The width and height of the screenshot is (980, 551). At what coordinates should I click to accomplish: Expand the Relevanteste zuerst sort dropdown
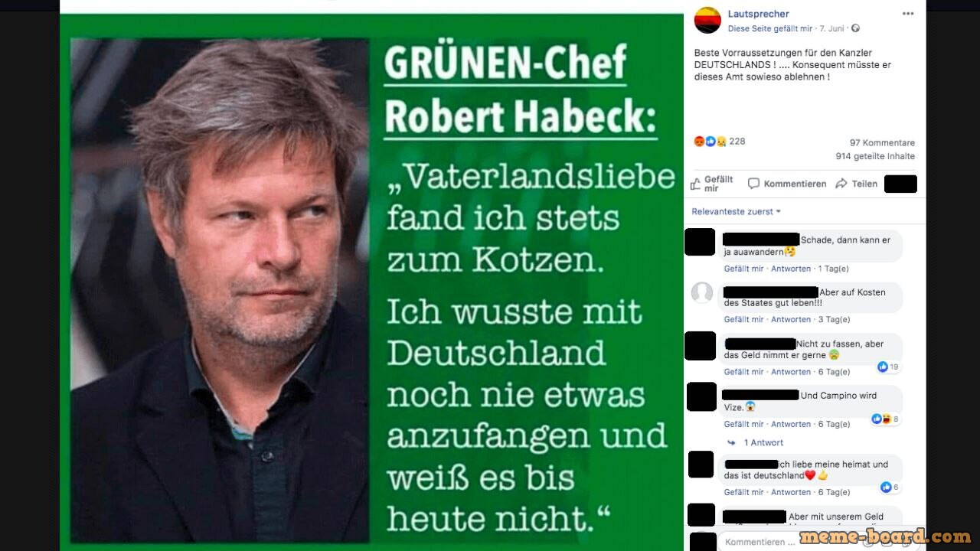(x=737, y=211)
